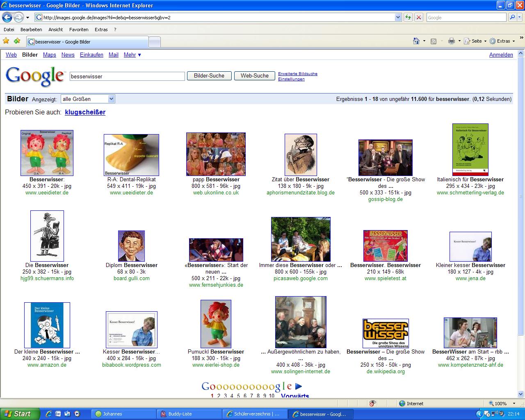This screenshot has width=525, height=420.
Task: Click the IE Back navigation arrow
Action: point(7,17)
